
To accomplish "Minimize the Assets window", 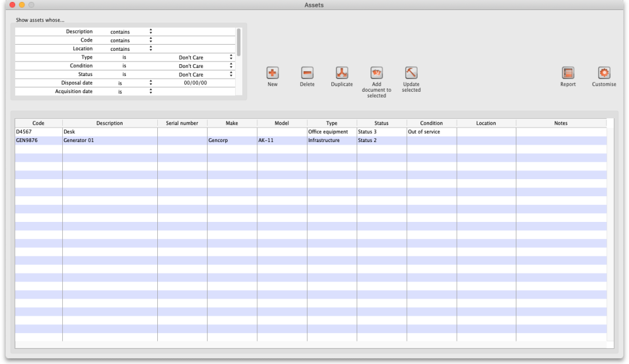I will pos(22,5).
